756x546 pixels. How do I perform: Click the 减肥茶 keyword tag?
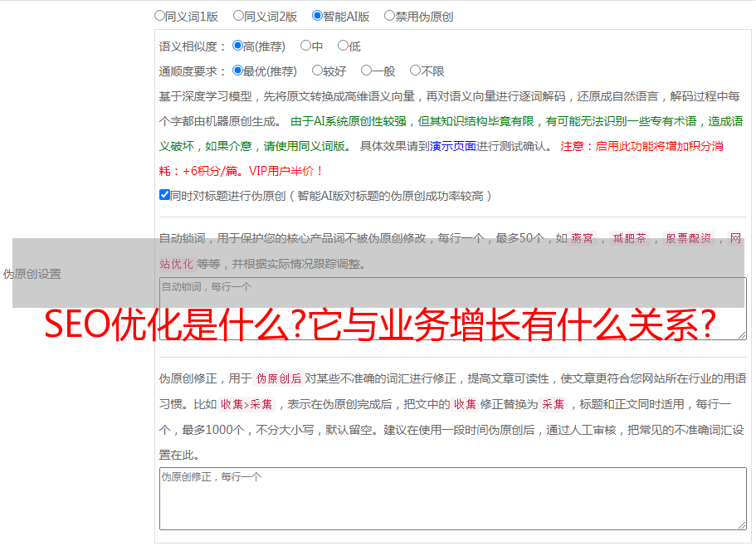[629, 238]
